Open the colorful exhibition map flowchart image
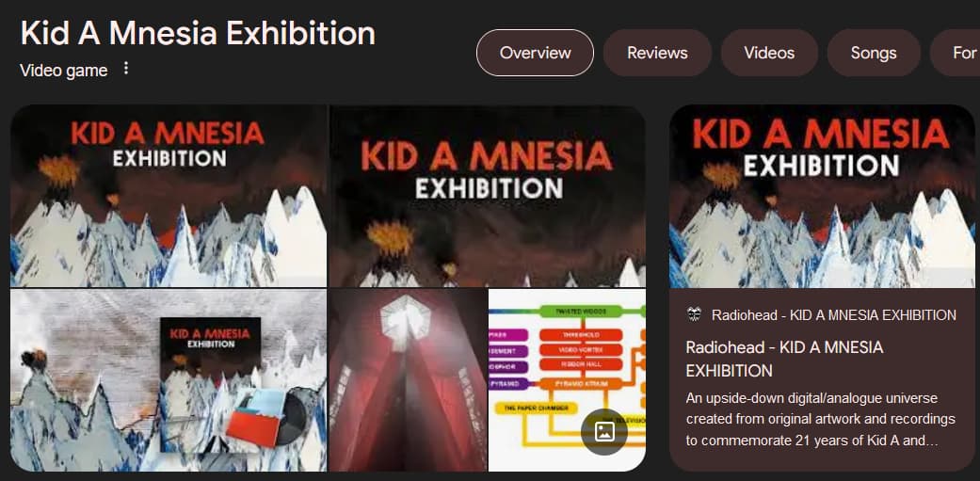 [567, 379]
